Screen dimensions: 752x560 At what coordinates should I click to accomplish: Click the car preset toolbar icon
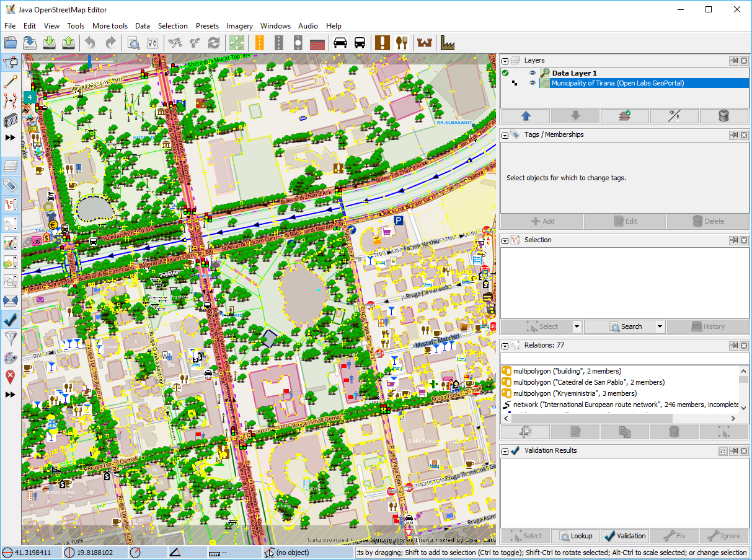(x=340, y=43)
